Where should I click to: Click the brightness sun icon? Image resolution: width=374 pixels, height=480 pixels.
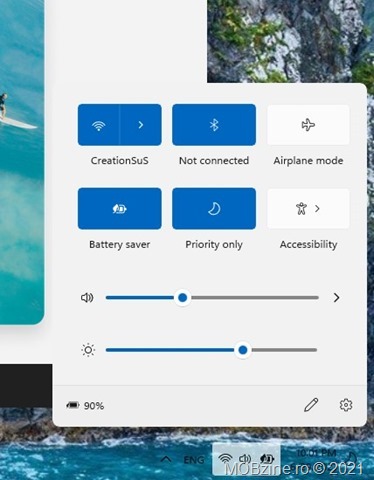(88, 350)
